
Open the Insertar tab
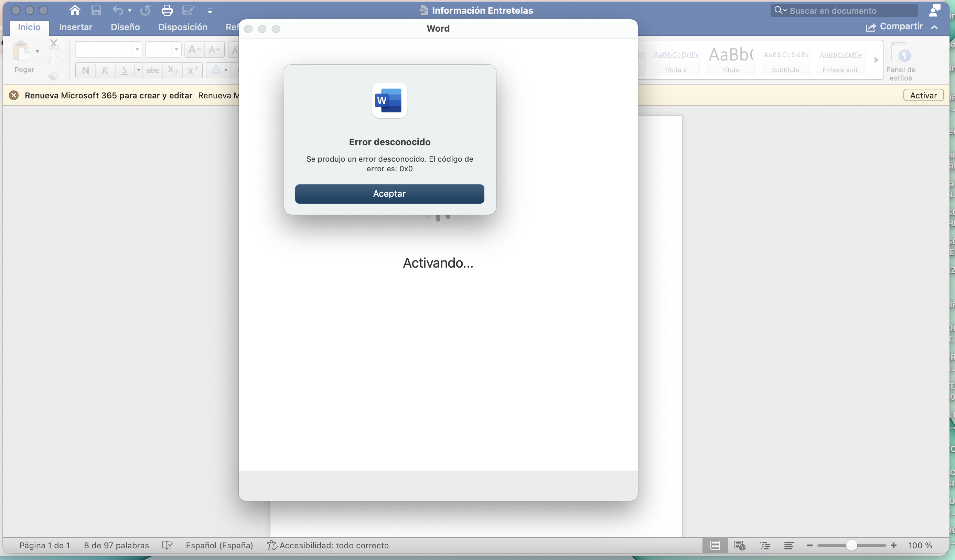(x=75, y=27)
